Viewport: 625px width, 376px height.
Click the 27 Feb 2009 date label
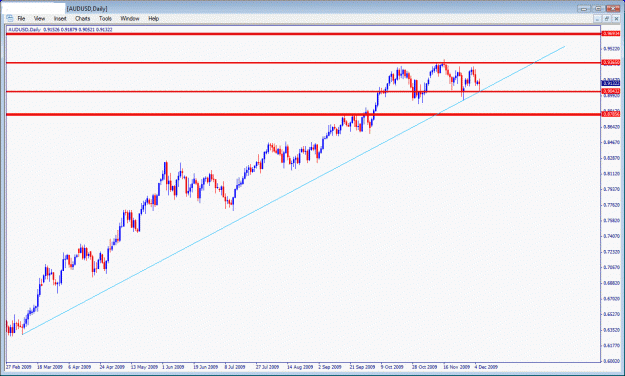pos(19,367)
